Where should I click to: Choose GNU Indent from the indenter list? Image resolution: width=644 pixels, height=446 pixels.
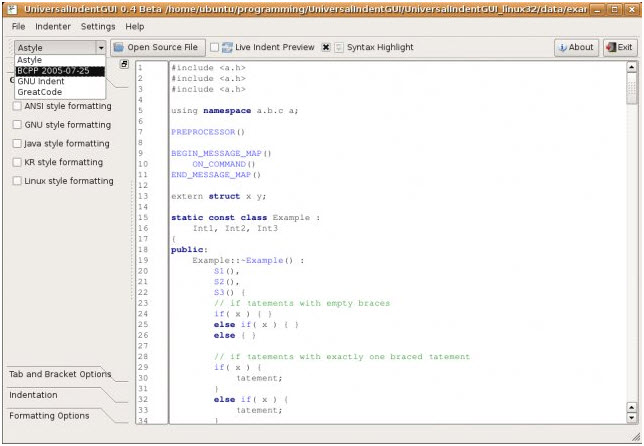coord(60,81)
